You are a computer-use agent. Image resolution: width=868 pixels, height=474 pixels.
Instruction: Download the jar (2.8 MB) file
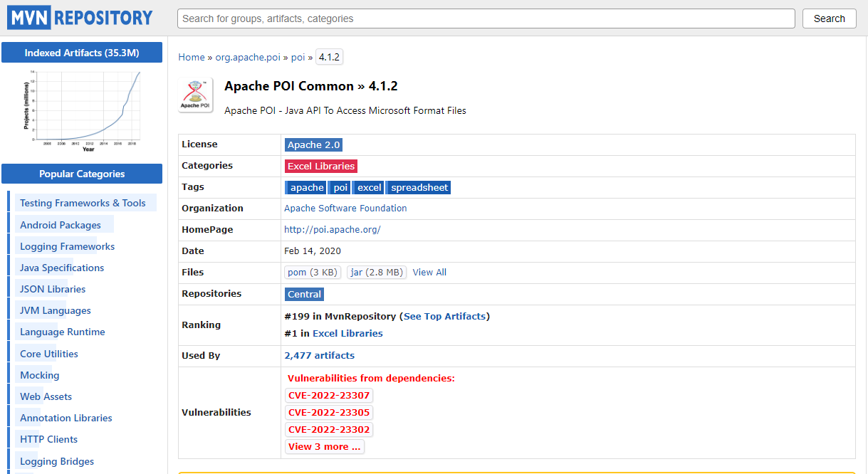tap(377, 272)
